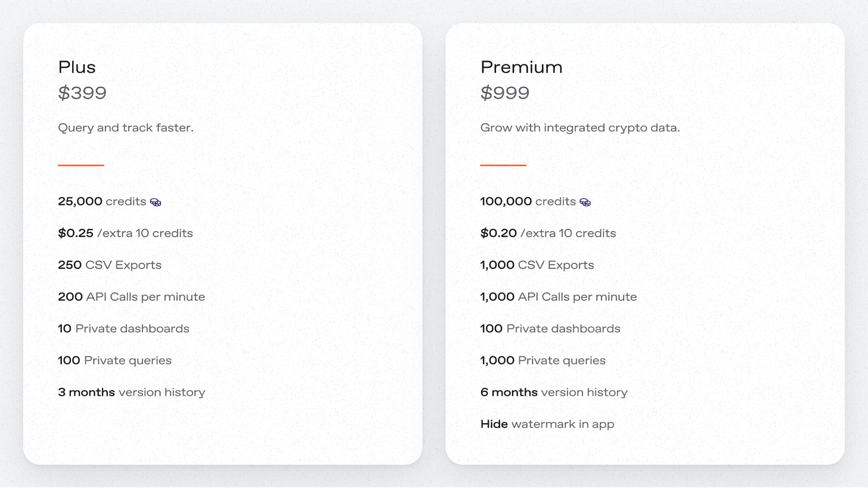Viewport: 868px width, 488px height.
Task: Click the 100,000 credits line
Action: click(x=528, y=201)
